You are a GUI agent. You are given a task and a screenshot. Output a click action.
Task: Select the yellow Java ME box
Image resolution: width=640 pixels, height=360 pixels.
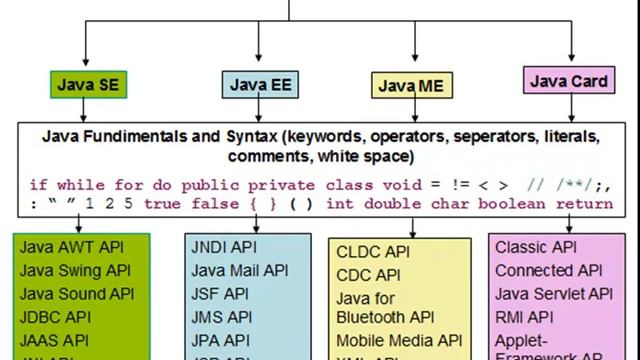coord(412,85)
